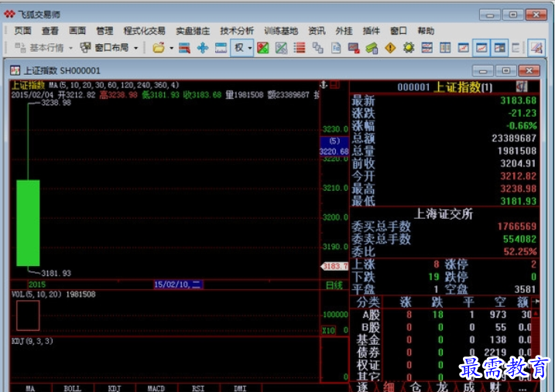Image resolution: width=555 pixels, height=392 pixels.
Task: Switch to the RSI indicator tab
Action: tap(198, 388)
